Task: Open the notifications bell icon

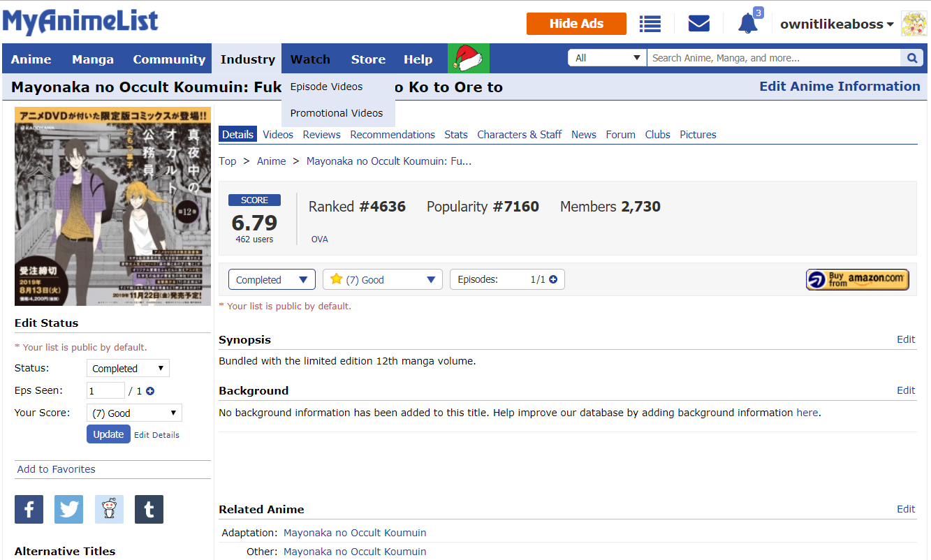Action: [x=747, y=24]
